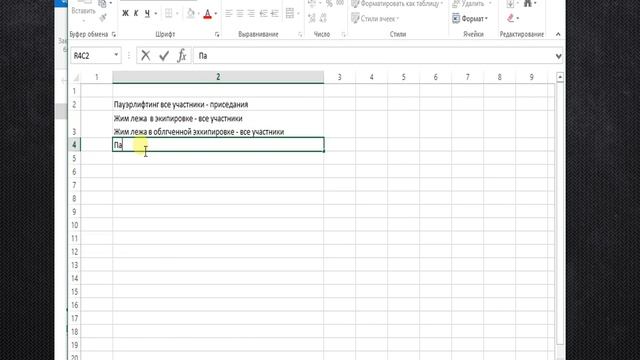Screen dimensions: 640x360
Task: Toggle bold (Ж) formatting
Action: coord(125,13)
